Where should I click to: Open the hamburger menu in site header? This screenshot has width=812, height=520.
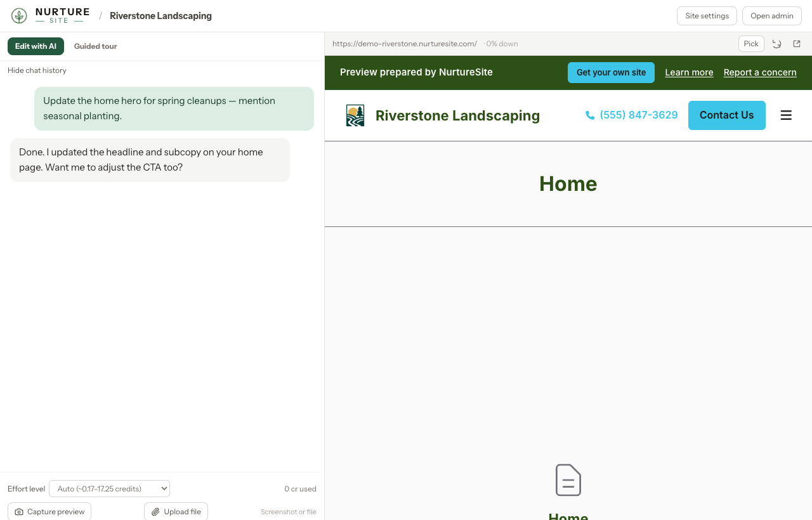tap(786, 115)
